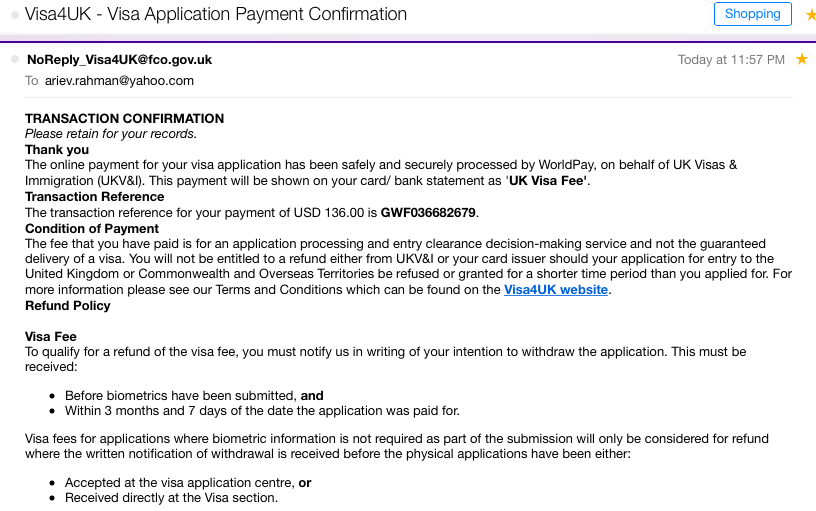Click the Shopping category button
The width and height of the screenshot is (816, 511).
point(752,14)
